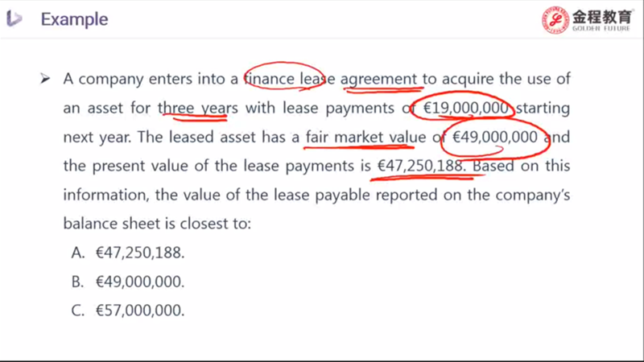Click the letter C option label

[77, 311]
